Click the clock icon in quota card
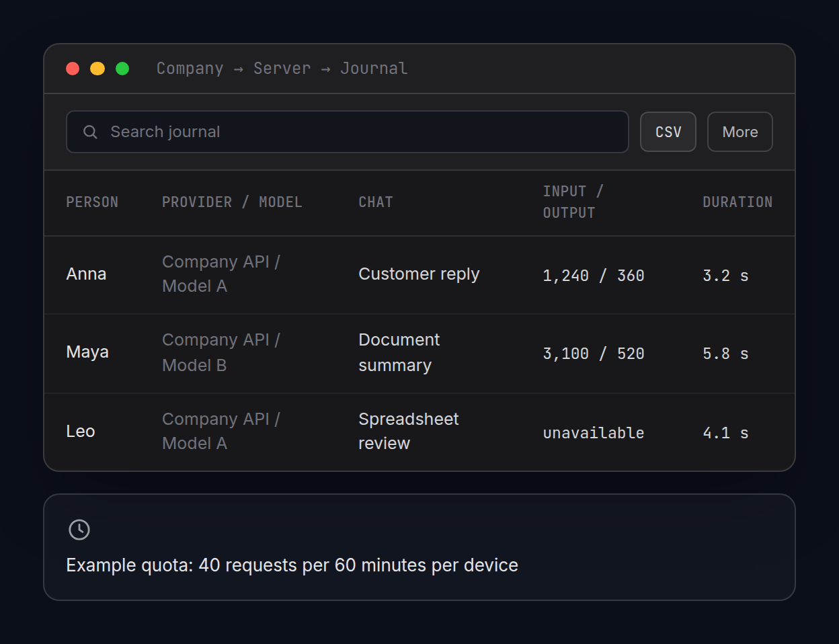This screenshot has width=839, height=644. pos(79,530)
